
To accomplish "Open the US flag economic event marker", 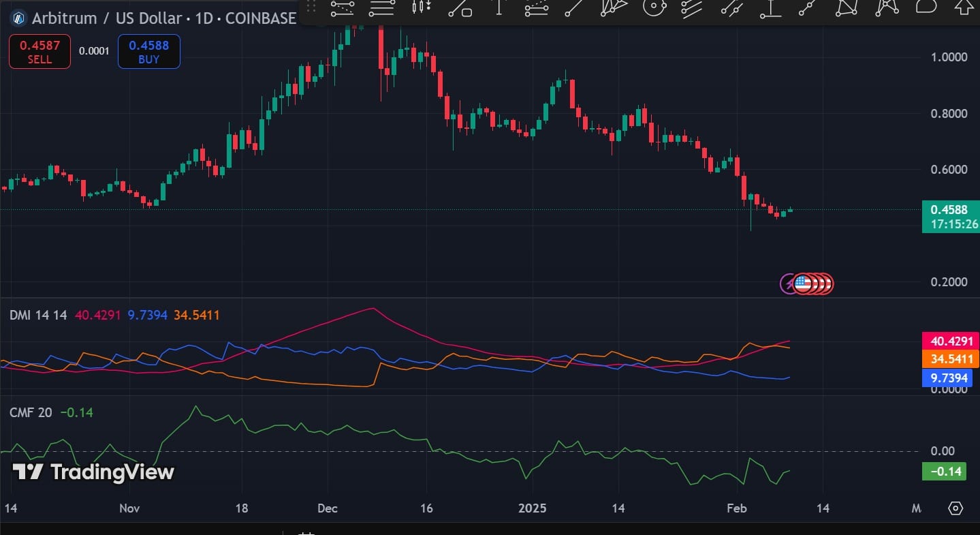I will [802, 284].
